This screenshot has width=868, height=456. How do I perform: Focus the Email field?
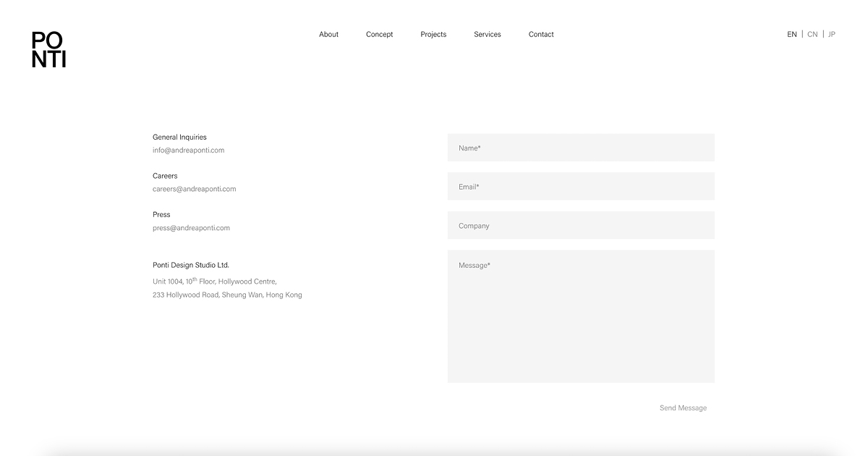point(581,187)
